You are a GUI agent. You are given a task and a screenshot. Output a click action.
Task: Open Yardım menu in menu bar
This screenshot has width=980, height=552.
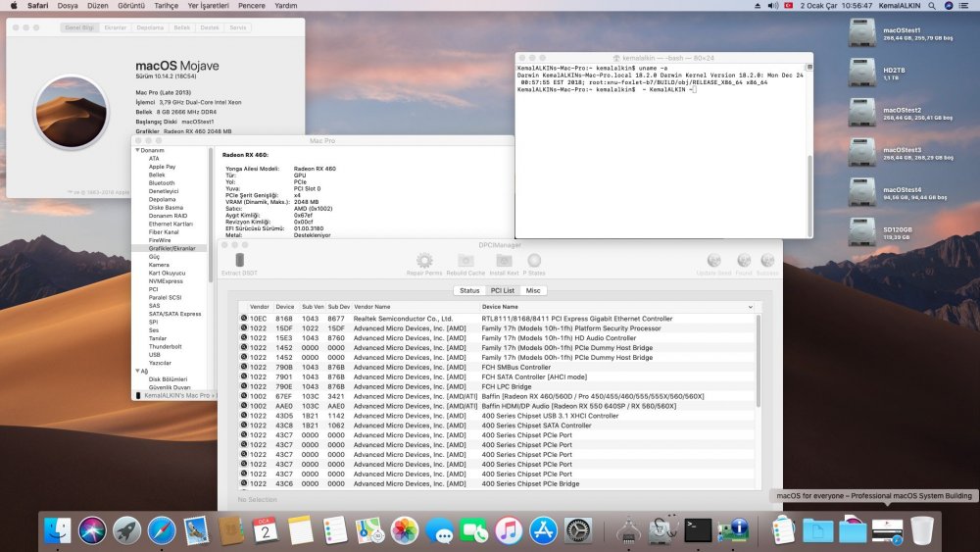click(286, 6)
